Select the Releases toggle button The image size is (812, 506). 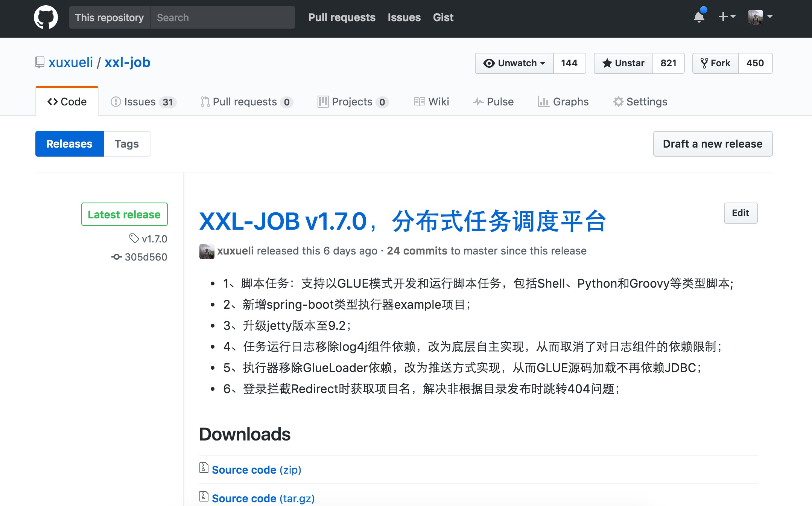(x=70, y=144)
